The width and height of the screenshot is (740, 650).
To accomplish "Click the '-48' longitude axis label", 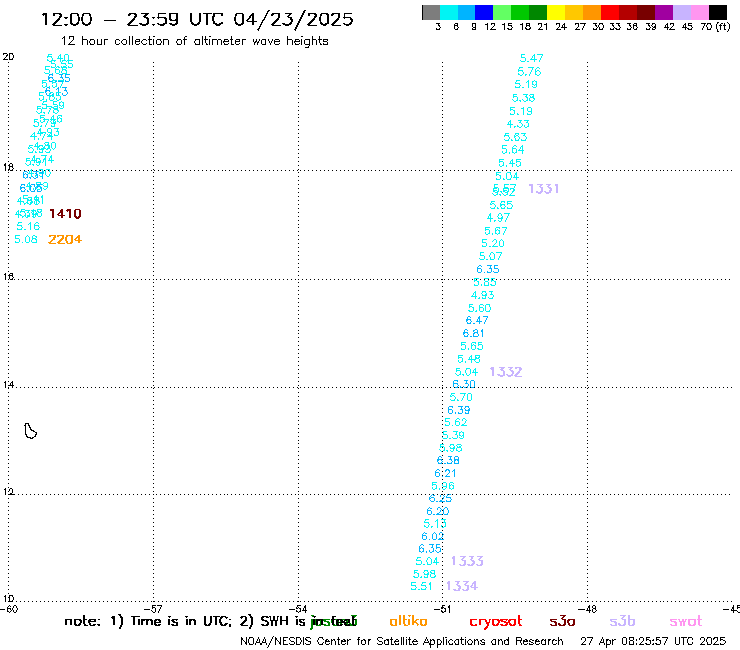I will coord(588,609).
